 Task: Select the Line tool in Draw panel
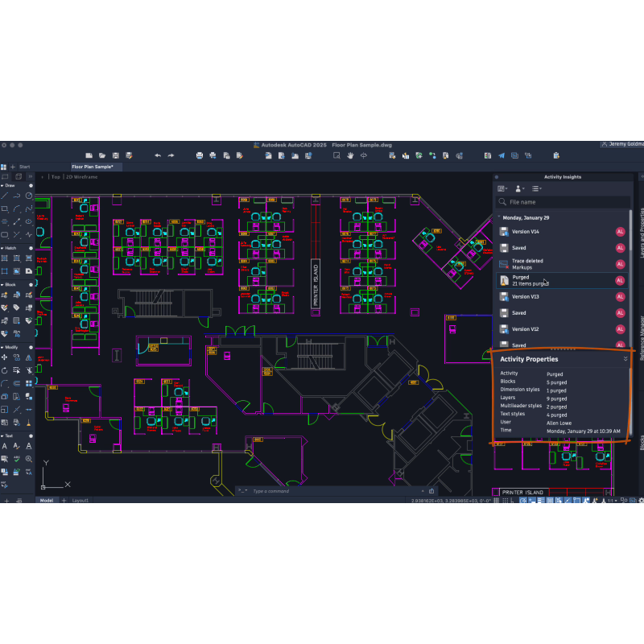coord(5,195)
